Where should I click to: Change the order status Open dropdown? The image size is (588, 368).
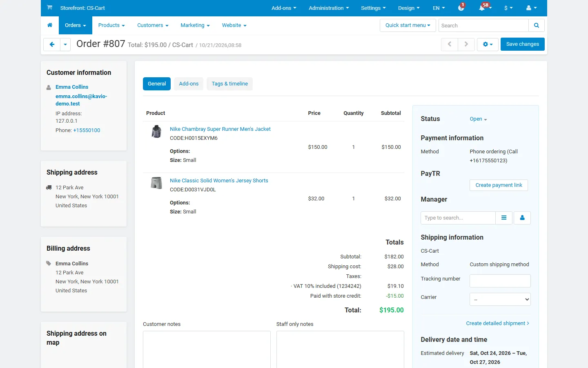point(478,119)
